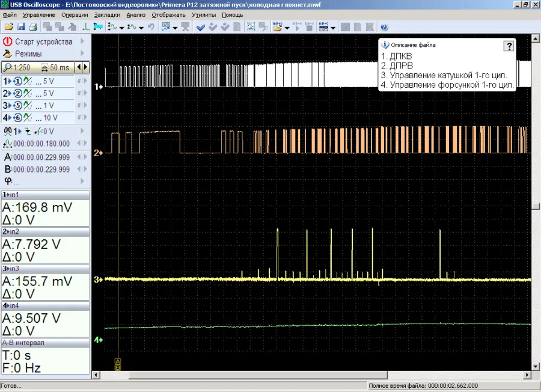Click the green single-peak cursor toolbar icon
541x392 pixels.
[x=85, y=26]
